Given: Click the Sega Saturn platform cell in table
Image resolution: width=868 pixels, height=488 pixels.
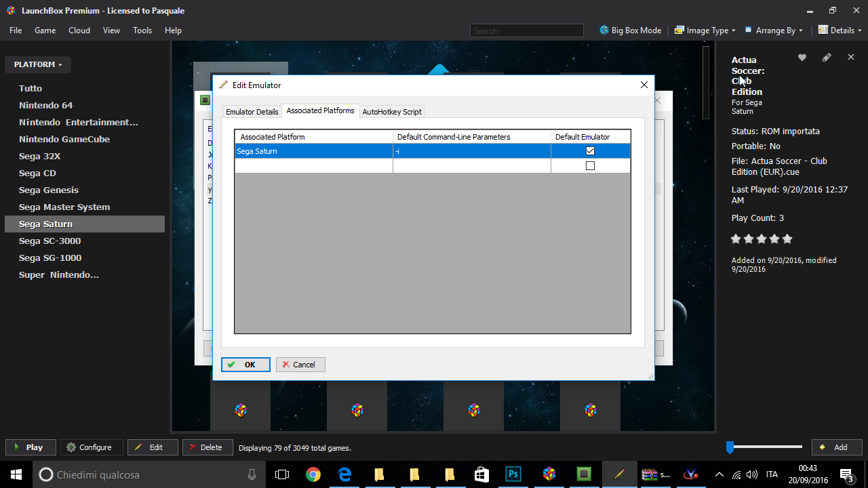Looking at the screenshot, I should [x=314, y=151].
